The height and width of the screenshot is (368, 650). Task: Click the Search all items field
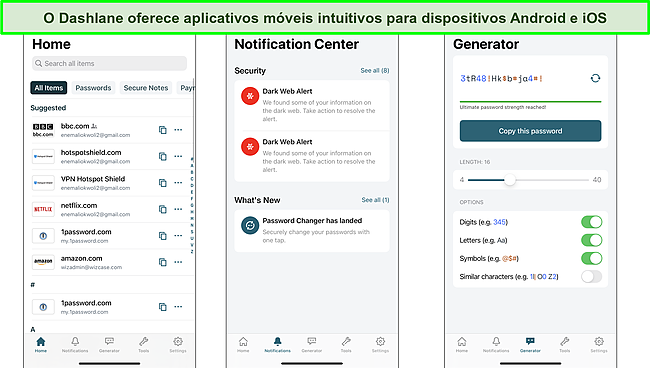pos(109,63)
